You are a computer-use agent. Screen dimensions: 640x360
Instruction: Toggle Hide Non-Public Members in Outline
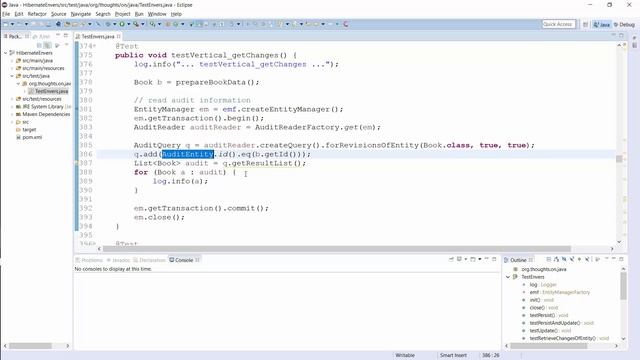[579, 260]
